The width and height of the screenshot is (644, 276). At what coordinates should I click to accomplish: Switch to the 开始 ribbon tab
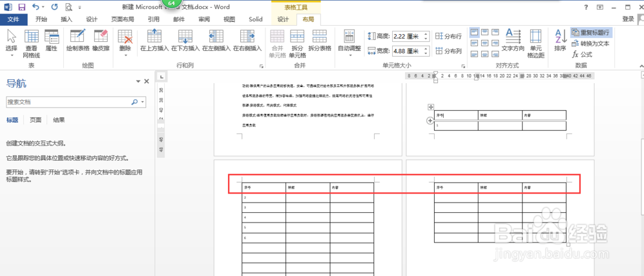[x=41, y=19]
